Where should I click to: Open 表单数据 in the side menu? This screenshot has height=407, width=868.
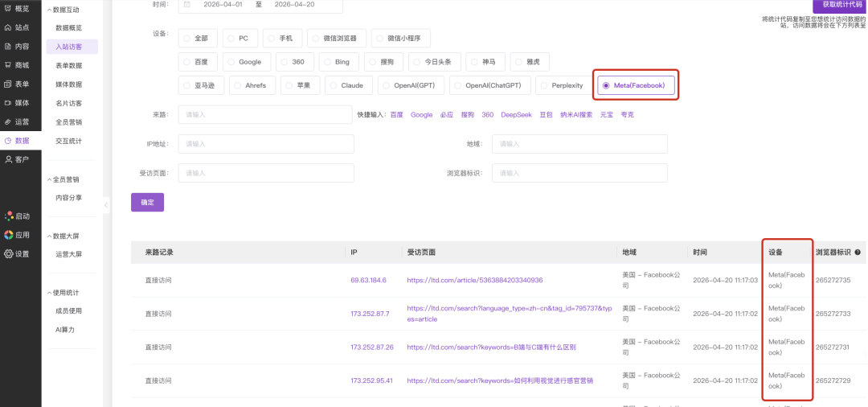pos(68,66)
